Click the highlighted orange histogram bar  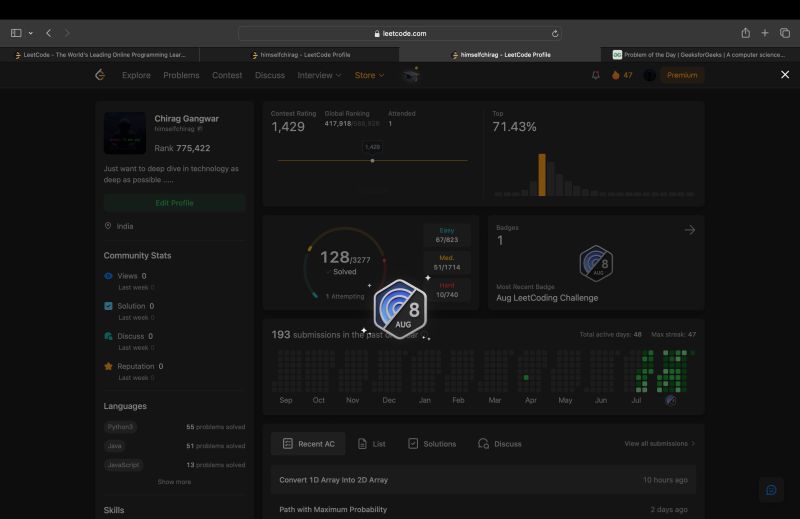tap(542, 175)
